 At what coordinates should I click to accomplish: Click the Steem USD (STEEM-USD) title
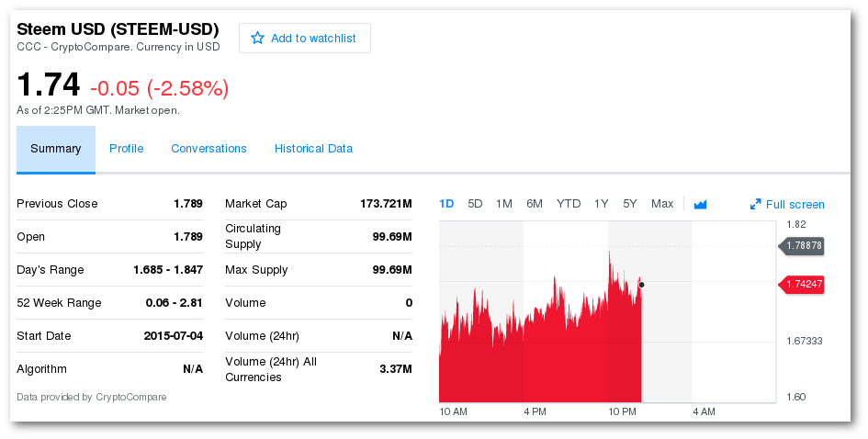(x=118, y=28)
